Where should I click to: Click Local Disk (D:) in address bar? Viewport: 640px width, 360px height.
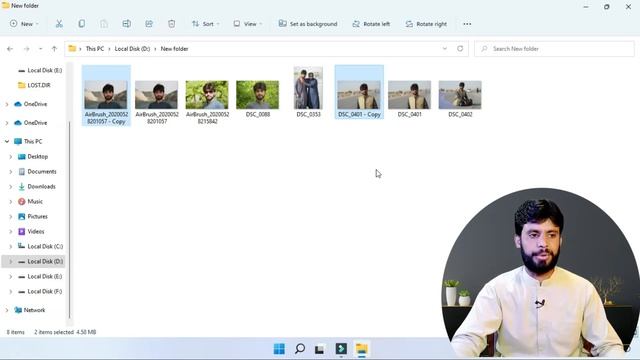[x=132, y=49]
